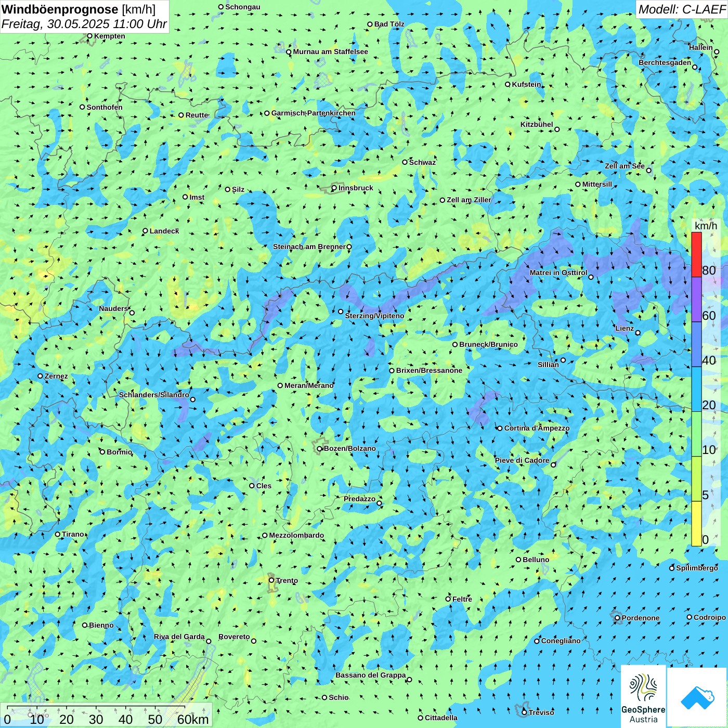Click the Predazzo label
728x728 pixels.
pos(359,499)
